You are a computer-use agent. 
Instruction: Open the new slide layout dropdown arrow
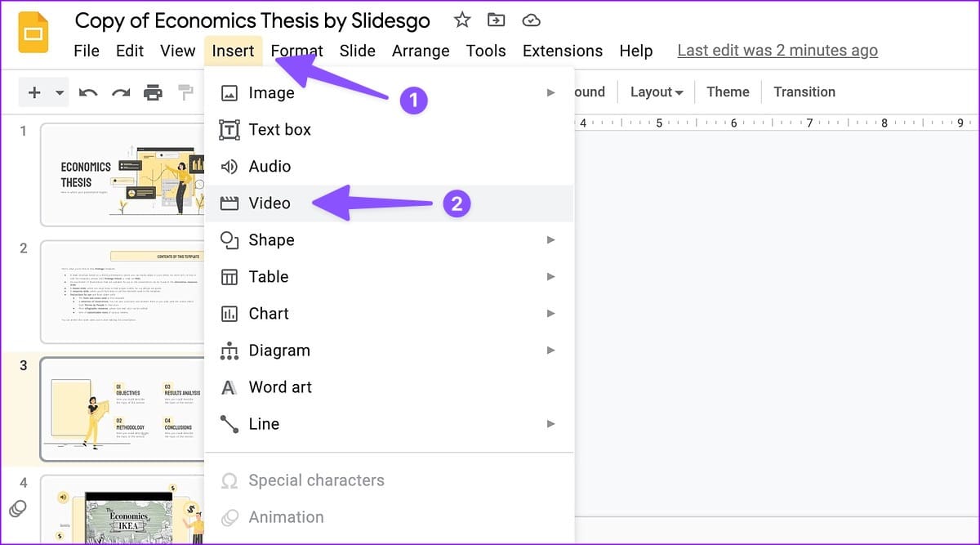[x=60, y=92]
